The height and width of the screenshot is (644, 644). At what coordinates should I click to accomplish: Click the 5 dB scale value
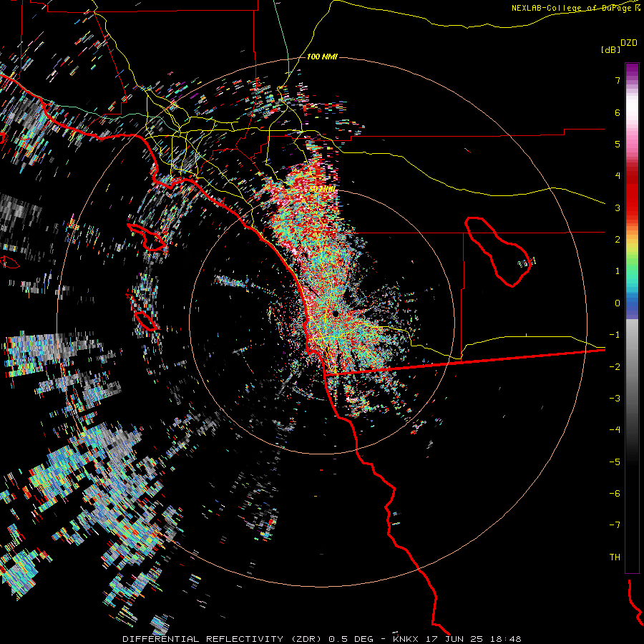click(618, 144)
